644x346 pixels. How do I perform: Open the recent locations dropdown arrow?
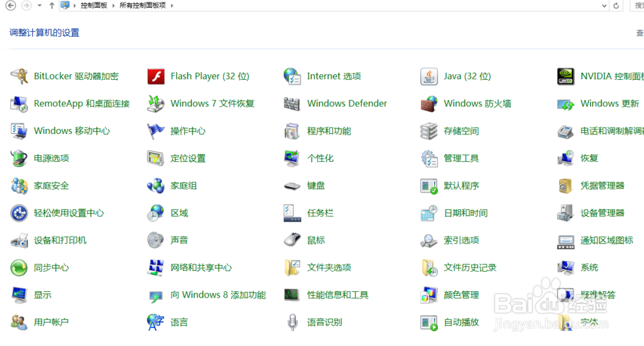(39, 6)
